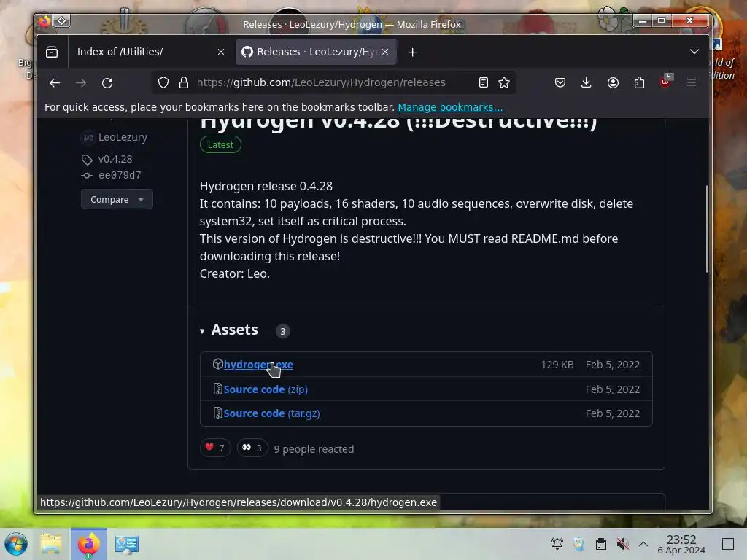Screen dimensions: 747x560
Task: Open the LeoLezury author profile link
Action: click(x=123, y=138)
